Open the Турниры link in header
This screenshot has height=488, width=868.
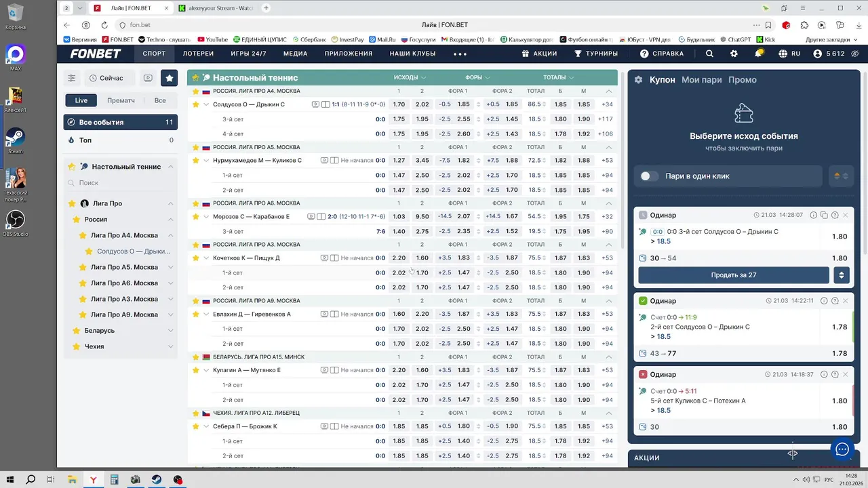(596, 54)
